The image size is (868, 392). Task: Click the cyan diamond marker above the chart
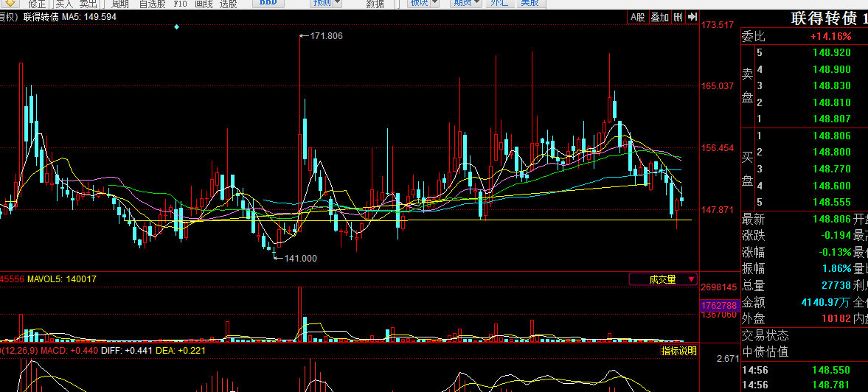[176, 27]
